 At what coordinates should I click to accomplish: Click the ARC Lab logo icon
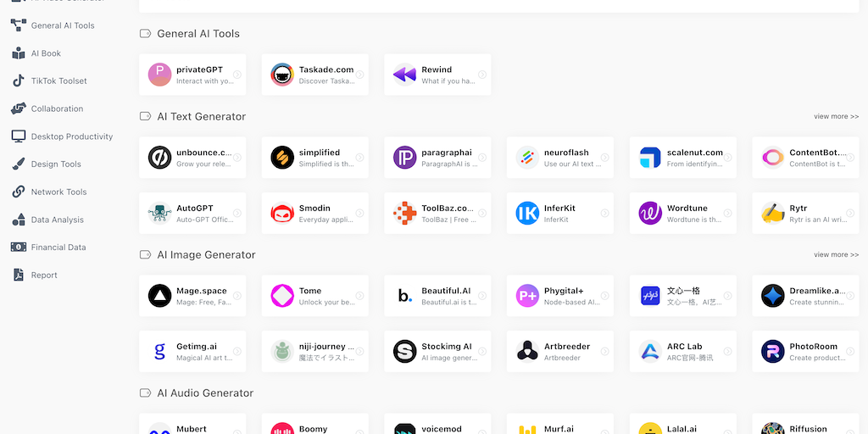tap(650, 352)
